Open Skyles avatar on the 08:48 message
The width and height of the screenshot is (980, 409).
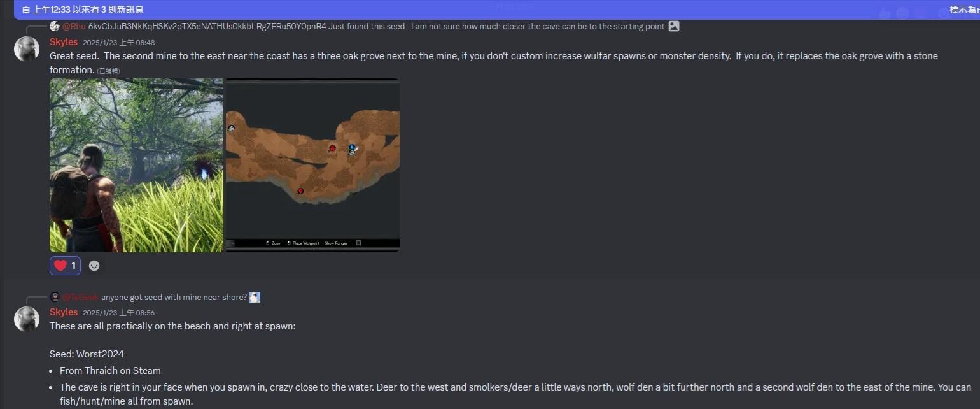27,49
